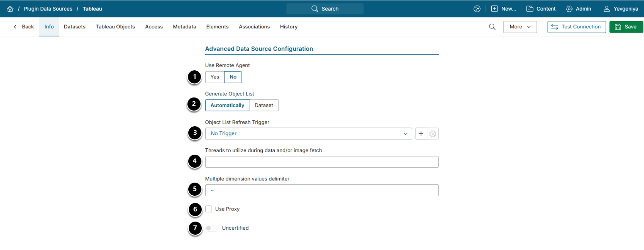This screenshot has width=644, height=250.
Task: Click the magnifier icon beside More
Action: (492, 27)
